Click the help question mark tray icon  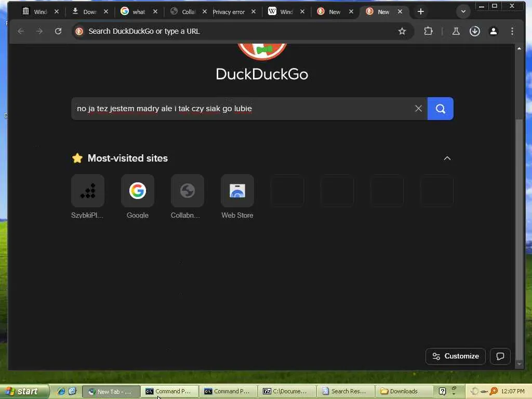pyautogui.click(x=443, y=391)
